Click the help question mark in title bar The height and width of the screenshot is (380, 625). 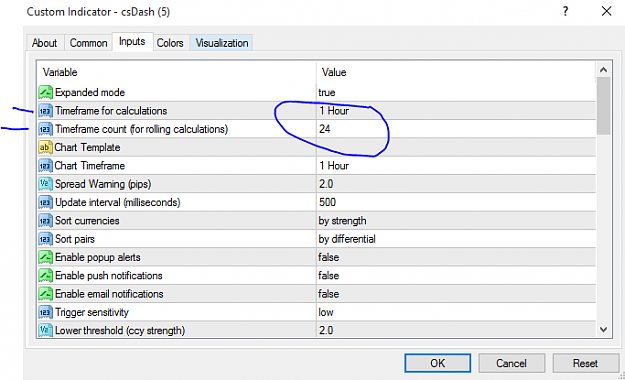pos(565,11)
